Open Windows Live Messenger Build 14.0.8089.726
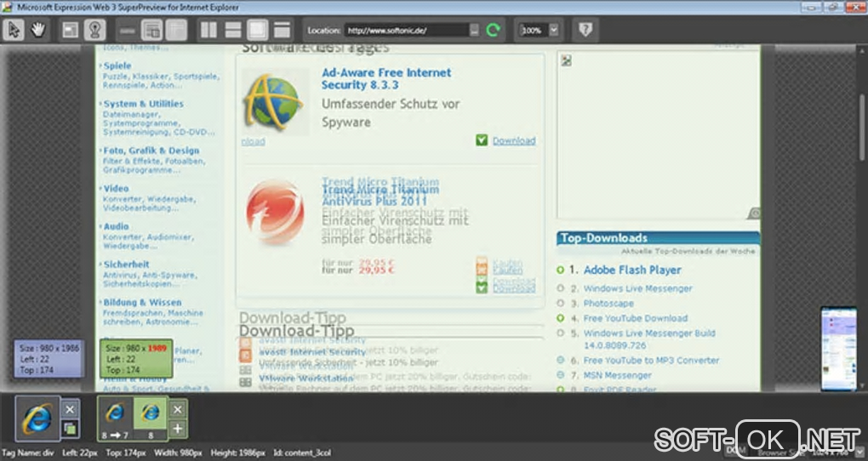 click(649, 339)
